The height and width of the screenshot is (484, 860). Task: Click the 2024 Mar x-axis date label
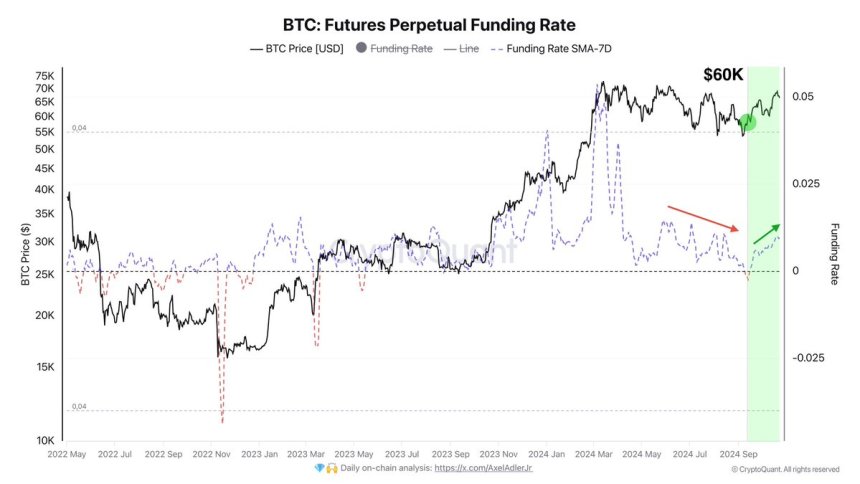tap(593, 453)
